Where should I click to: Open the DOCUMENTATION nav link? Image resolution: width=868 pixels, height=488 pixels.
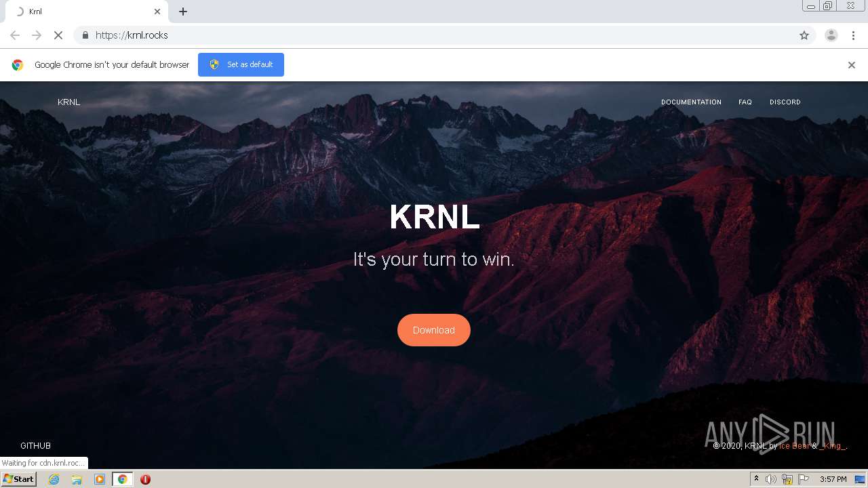691,102
